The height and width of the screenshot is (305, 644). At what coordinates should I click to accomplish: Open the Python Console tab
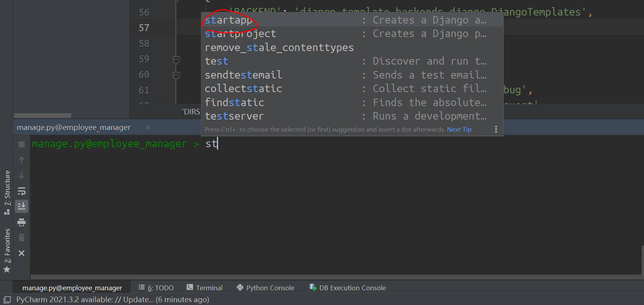coord(265,288)
